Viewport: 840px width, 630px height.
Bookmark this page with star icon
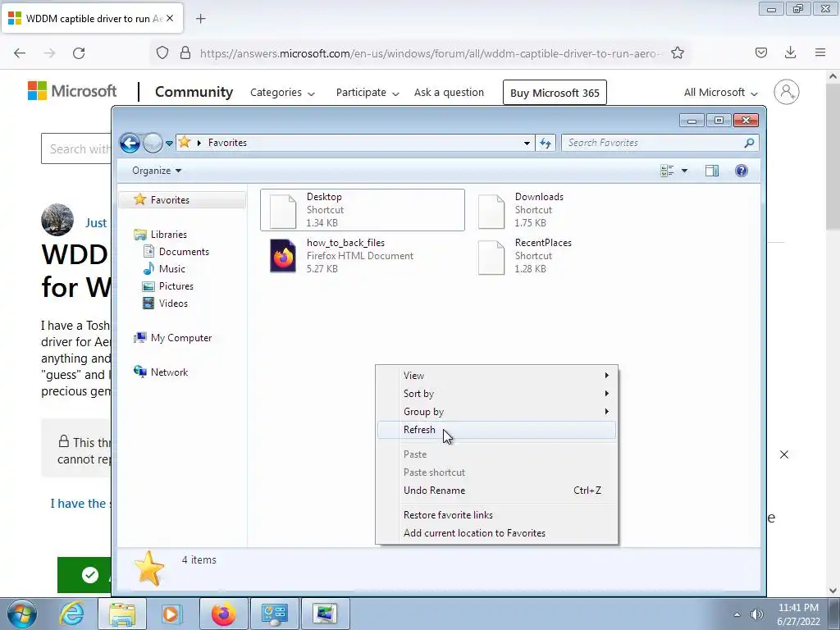click(677, 53)
